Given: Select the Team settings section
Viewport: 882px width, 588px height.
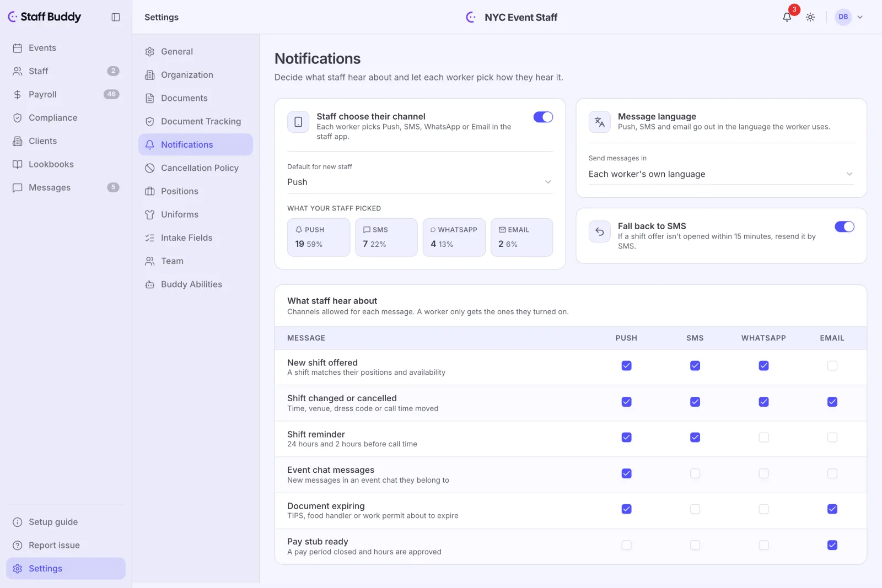Looking at the screenshot, I should click(x=196, y=261).
